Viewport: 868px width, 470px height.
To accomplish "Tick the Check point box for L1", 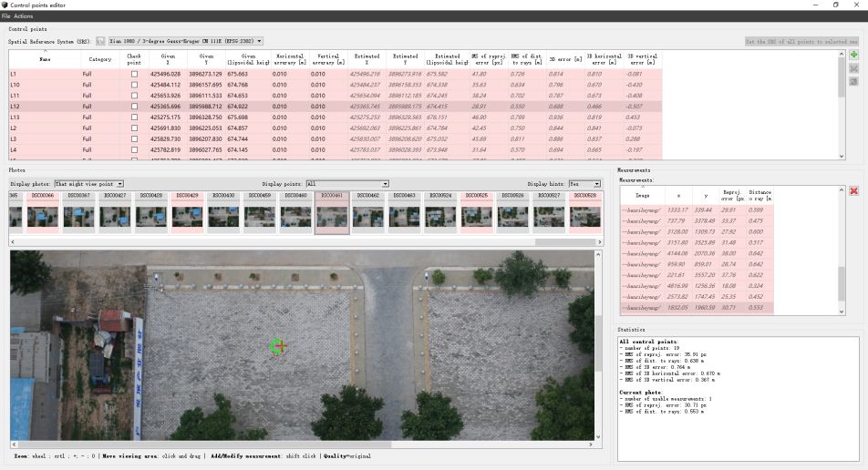I will (x=134, y=74).
